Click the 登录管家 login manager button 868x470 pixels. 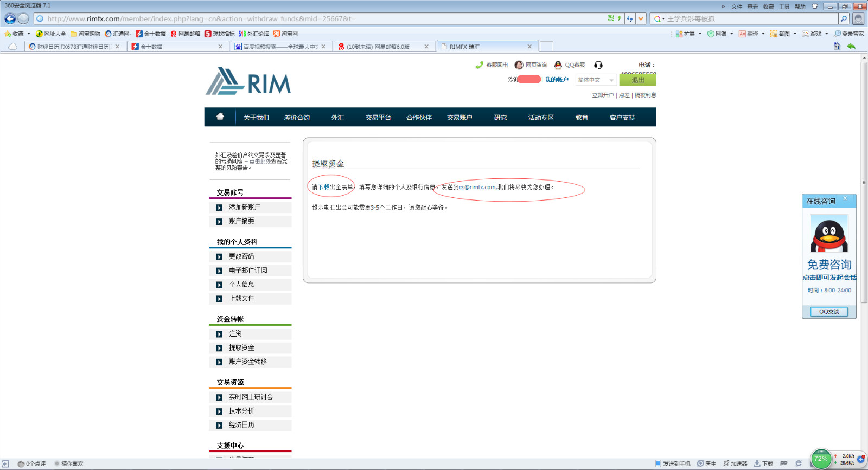point(849,34)
